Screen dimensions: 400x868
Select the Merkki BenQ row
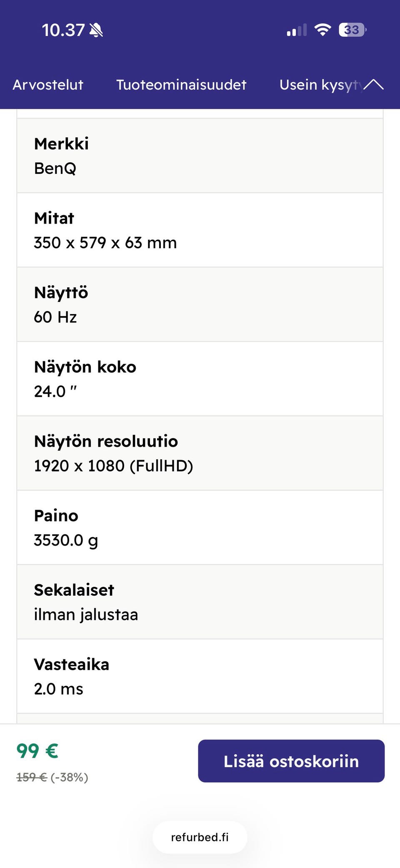tap(199, 156)
